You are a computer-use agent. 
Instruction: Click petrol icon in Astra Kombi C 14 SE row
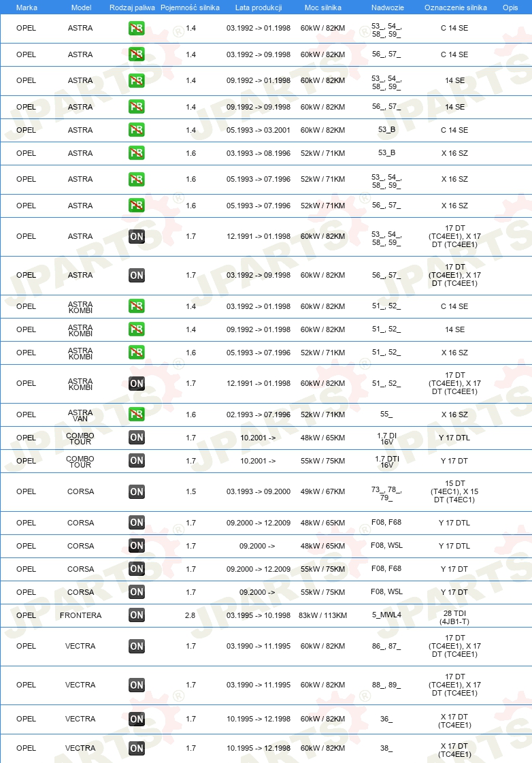(x=137, y=306)
